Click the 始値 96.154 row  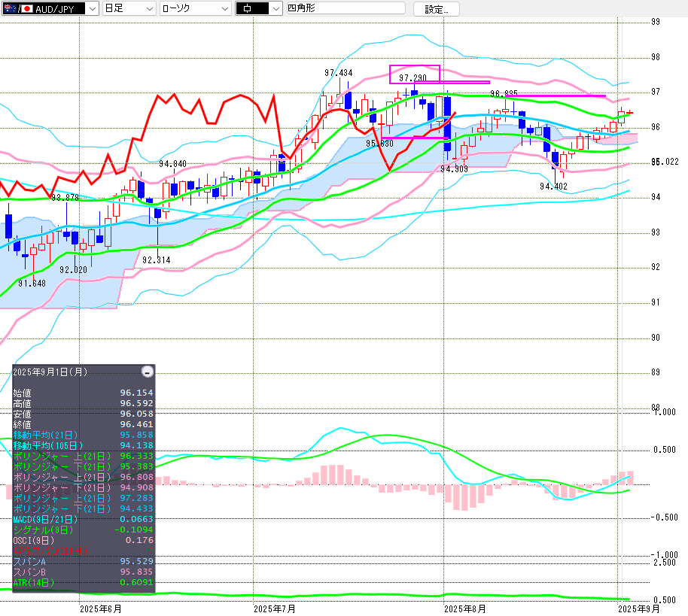point(84,393)
